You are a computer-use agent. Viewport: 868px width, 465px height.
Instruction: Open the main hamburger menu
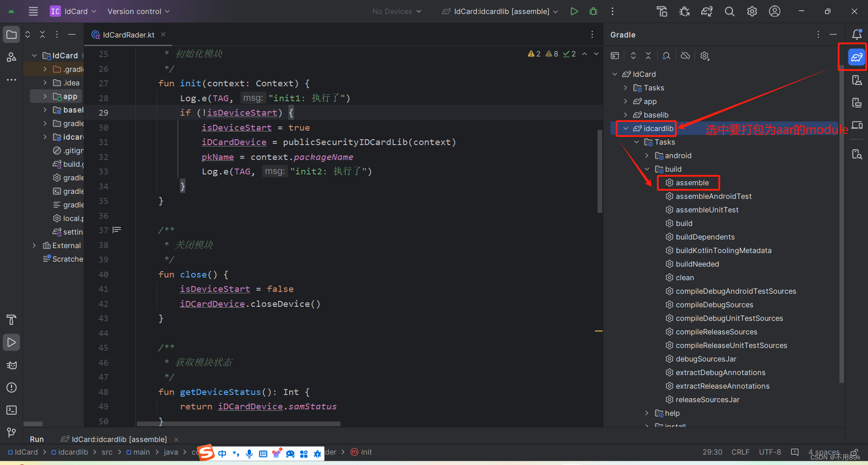click(x=33, y=11)
